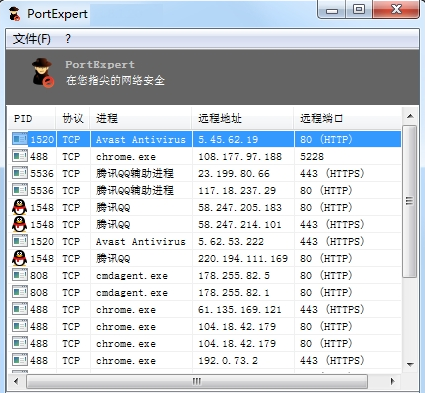Click the chrome.exe icon in row 61.135.169.121
The width and height of the screenshot is (425, 393).
[20, 309]
